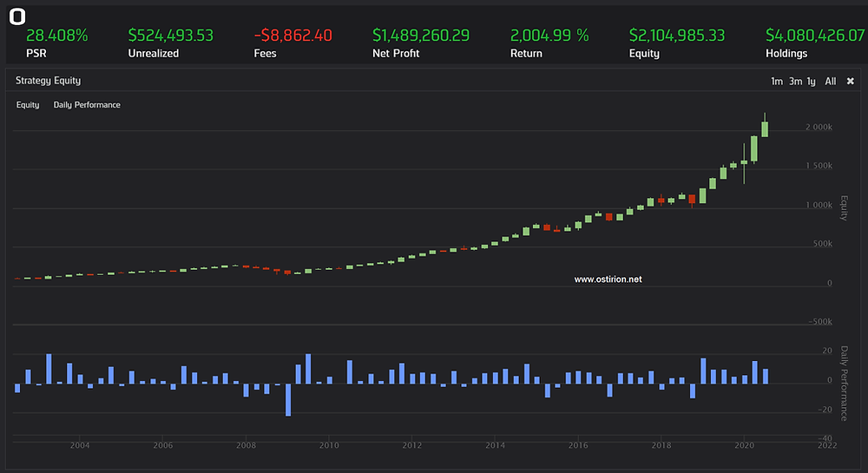868x473 pixels.
Task: Toggle the Equity series legend
Action: [x=28, y=104]
